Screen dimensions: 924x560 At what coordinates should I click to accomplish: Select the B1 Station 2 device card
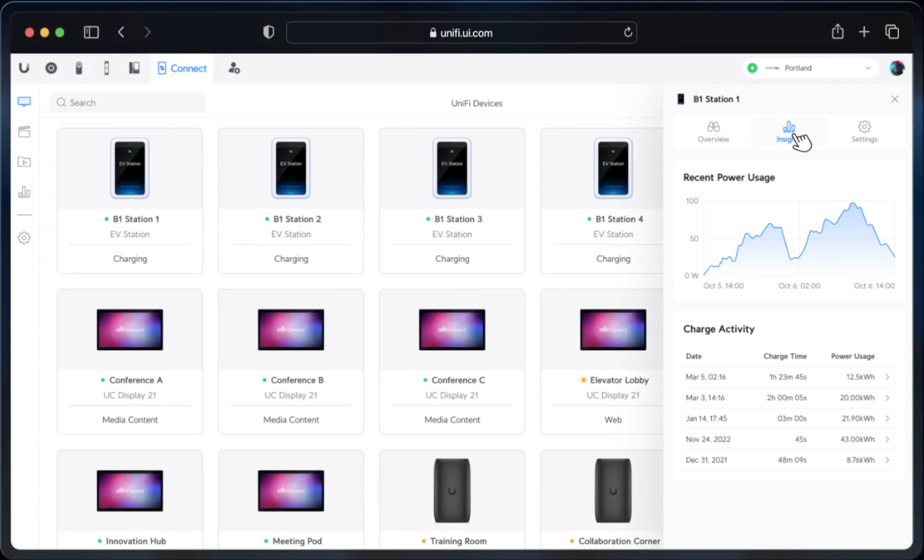point(291,201)
